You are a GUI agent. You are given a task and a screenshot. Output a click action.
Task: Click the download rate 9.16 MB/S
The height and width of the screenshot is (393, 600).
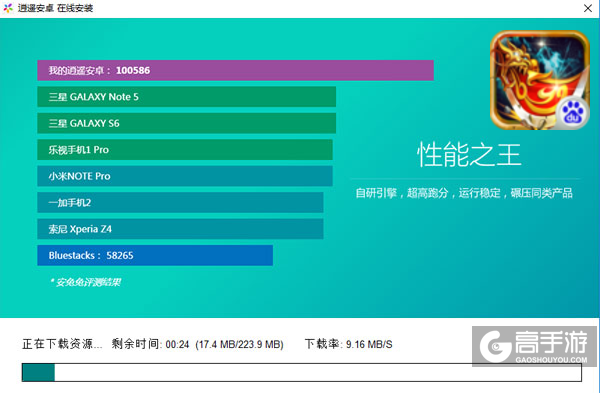(369, 344)
